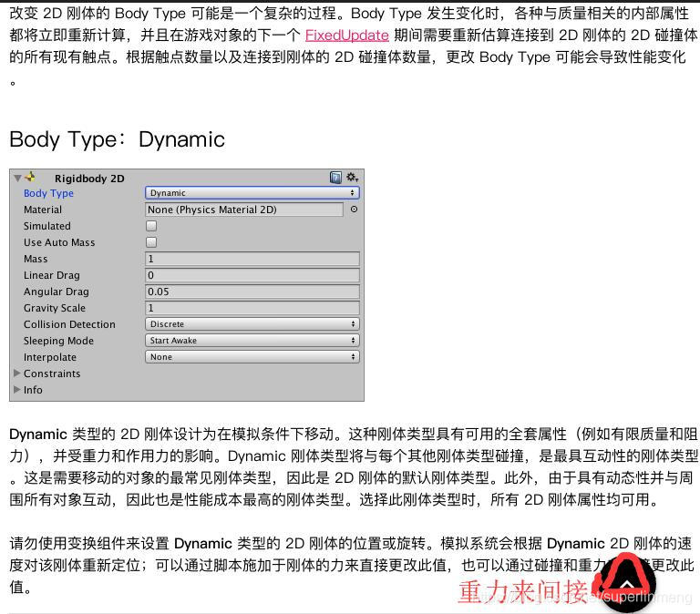
Task: Expand the Constraints section
Action: [x=17, y=373]
